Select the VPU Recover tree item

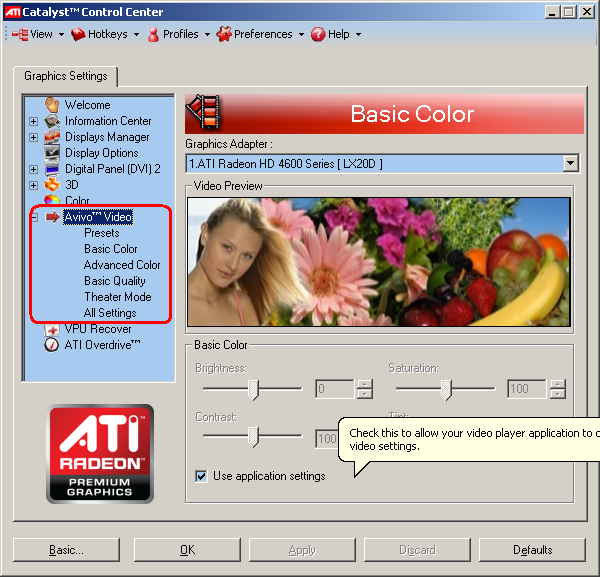[x=98, y=329]
